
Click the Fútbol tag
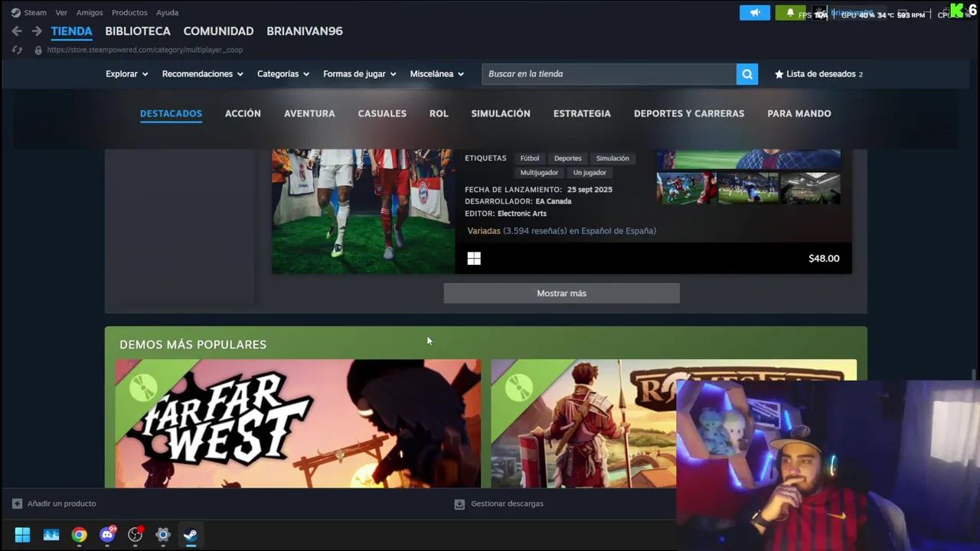(x=530, y=158)
